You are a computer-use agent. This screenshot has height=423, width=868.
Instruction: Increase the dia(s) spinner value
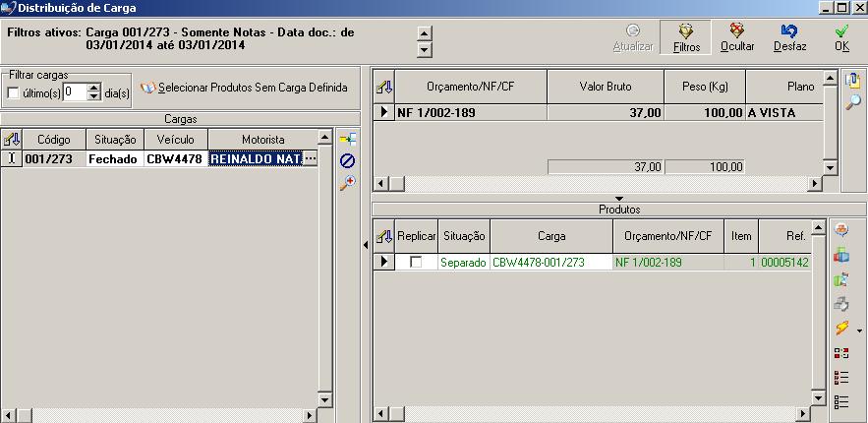(94, 89)
